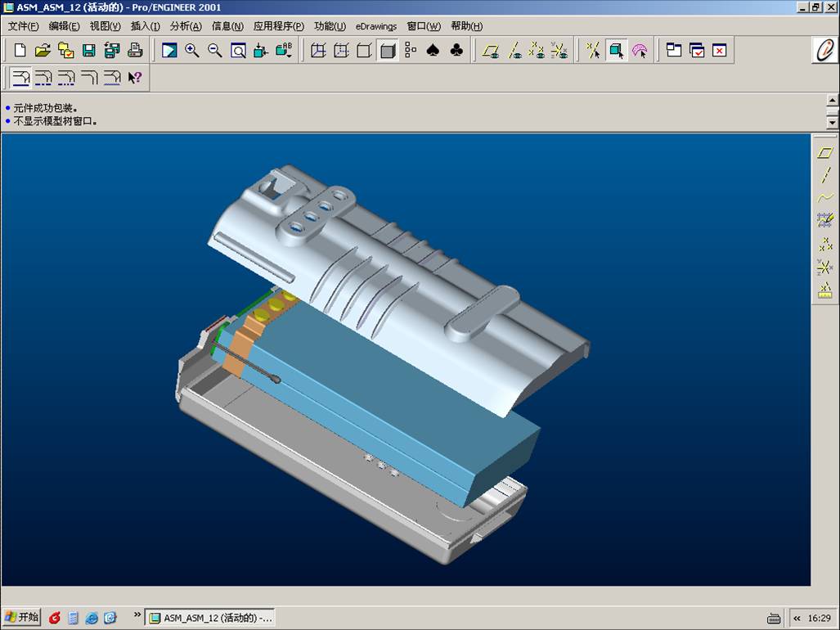The height and width of the screenshot is (630, 840).
Task: Expand the quick launch chevron
Action: [137, 614]
